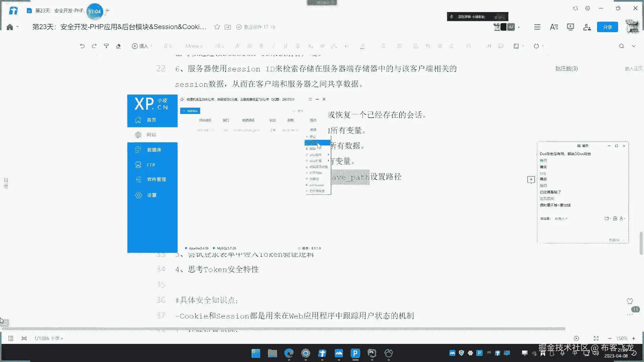Open the presentation mode icon

(x=570, y=27)
